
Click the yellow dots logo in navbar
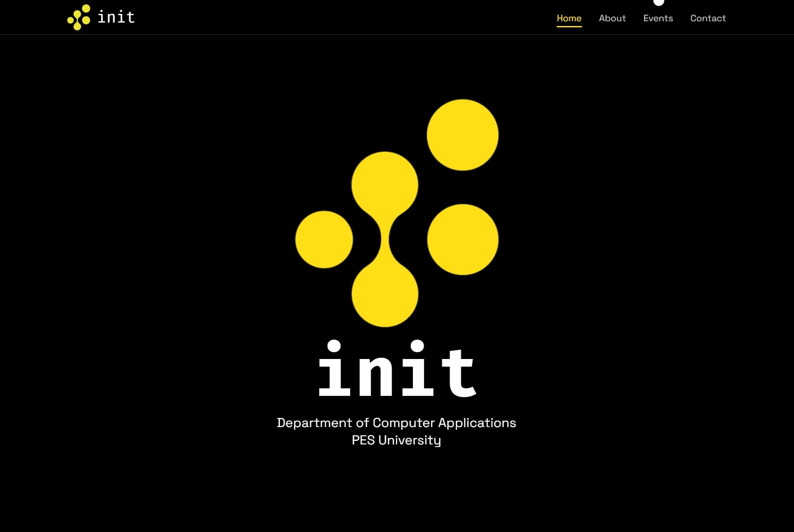[78, 17]
